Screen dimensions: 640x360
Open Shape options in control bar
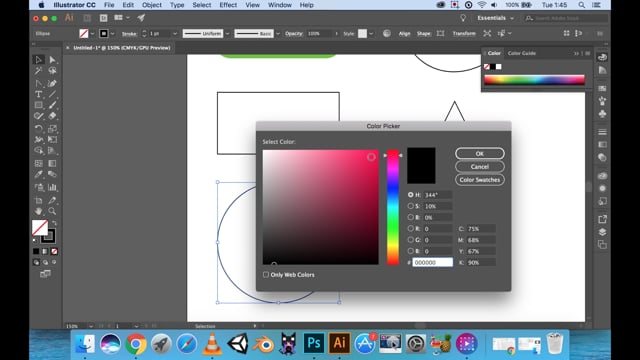(x=423, y=33)
